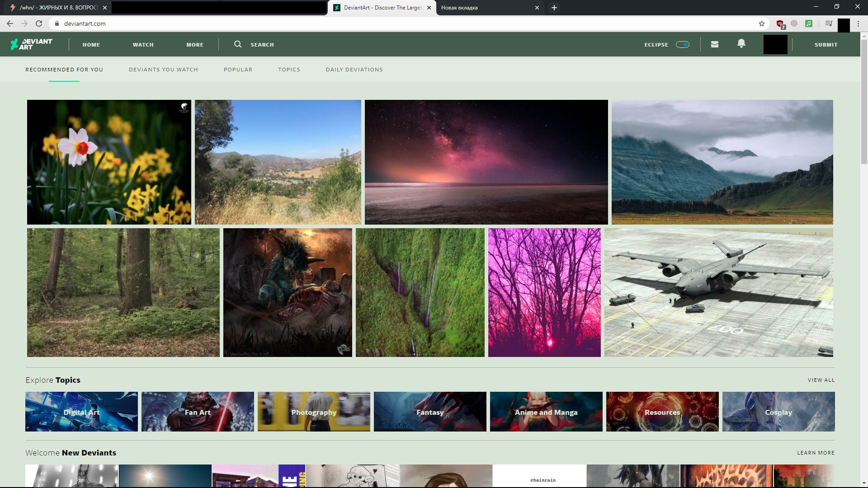Open the messages envelope icon
This screenshot has height=488, width=868.
point(715,44)
